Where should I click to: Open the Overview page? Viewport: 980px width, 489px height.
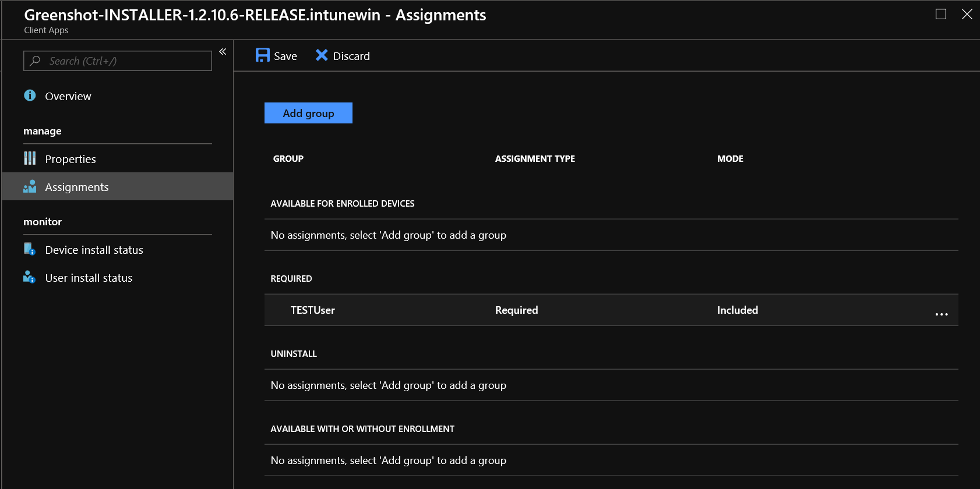point(68,96)
